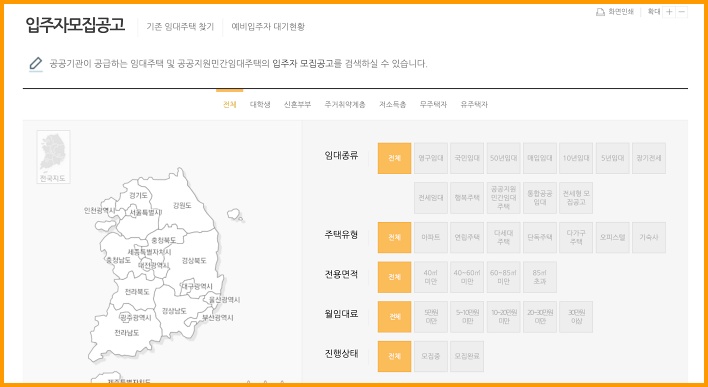Select 전체 in the 월임대료 row
Viewport: 708px width, 387px height.
[x=394, y=317]
